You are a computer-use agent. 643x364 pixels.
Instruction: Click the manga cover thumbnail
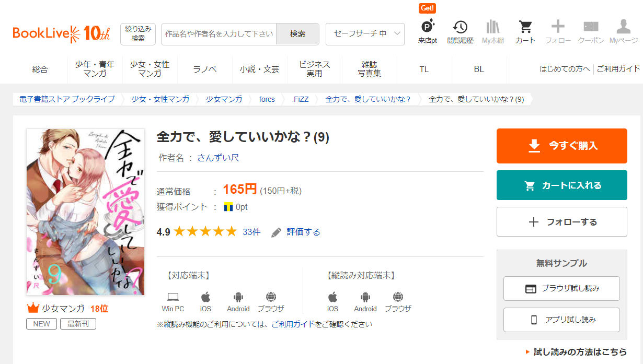point(85,212)
